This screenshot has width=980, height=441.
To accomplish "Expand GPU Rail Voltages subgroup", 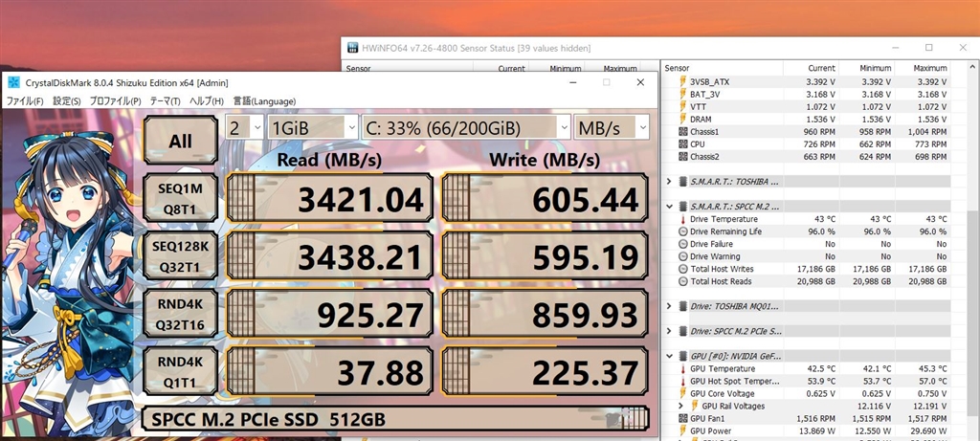I will pos(681,406).
